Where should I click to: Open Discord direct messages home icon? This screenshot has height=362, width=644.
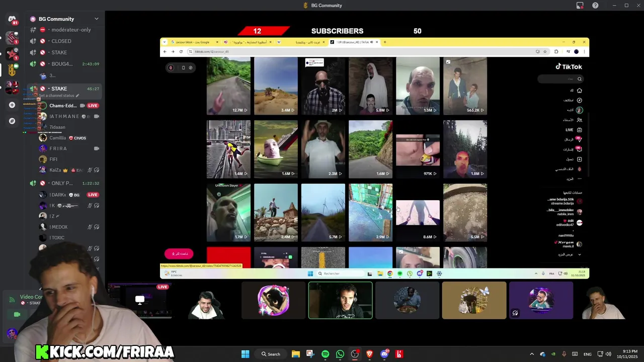point(12,20)
